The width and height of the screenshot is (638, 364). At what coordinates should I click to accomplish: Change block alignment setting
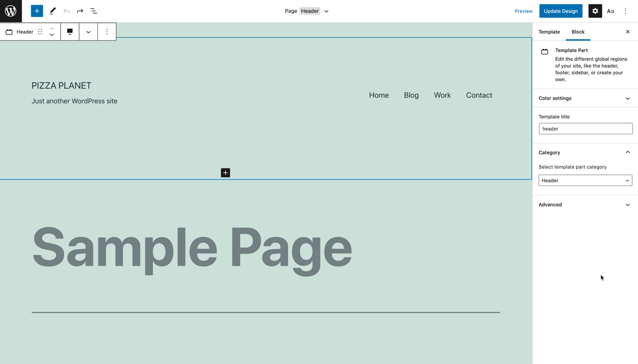[70, 32]
